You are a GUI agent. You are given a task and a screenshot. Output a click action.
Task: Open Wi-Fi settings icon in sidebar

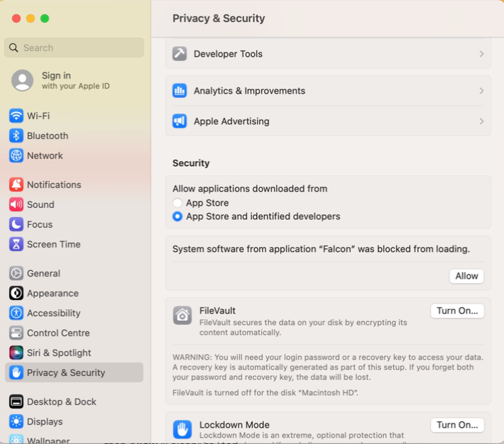pos(16,116)
